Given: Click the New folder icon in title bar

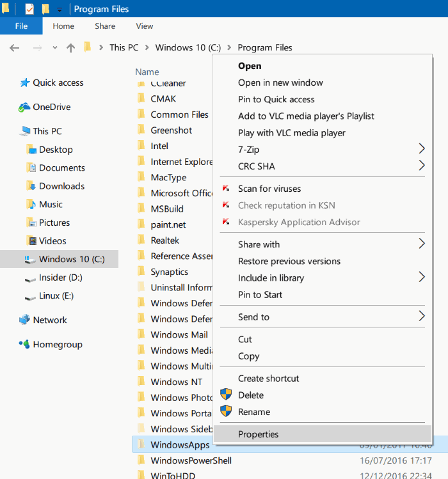Looking at the screenshot, I should click(45, 9).
